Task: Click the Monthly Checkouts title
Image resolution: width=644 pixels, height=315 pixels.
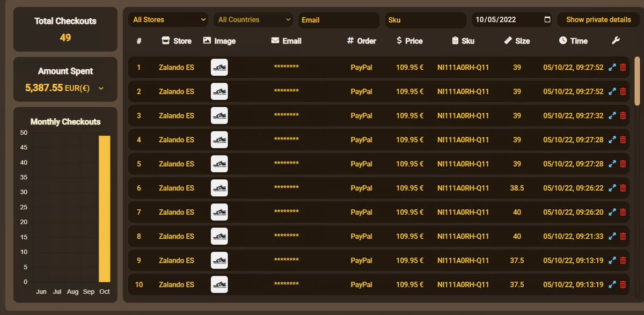Action: point(65,122)
